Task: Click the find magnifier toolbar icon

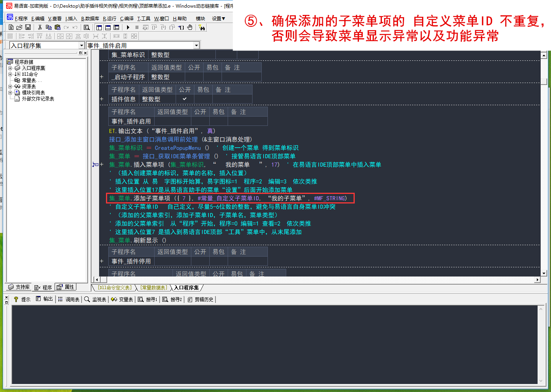Action: click(x=87, y=28)
